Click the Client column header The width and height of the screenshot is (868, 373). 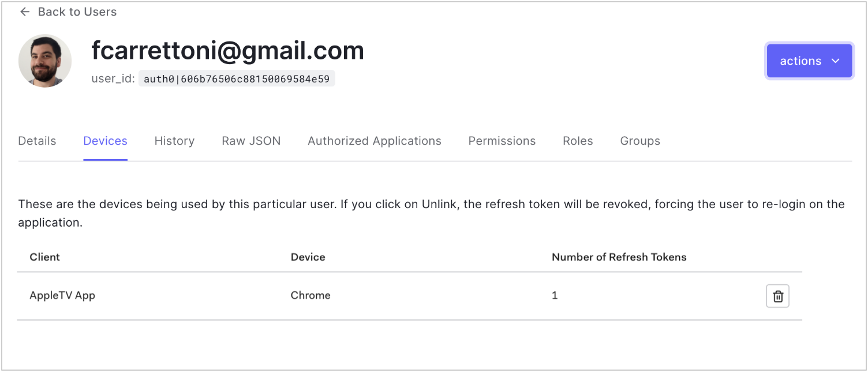(44, 257)
